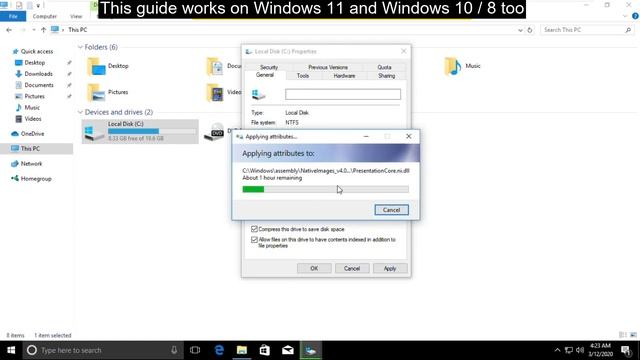The width and height of the screenshot is (640, 360).
Task: Open File Explorer from taskbar
Action: tap(242, 350)
